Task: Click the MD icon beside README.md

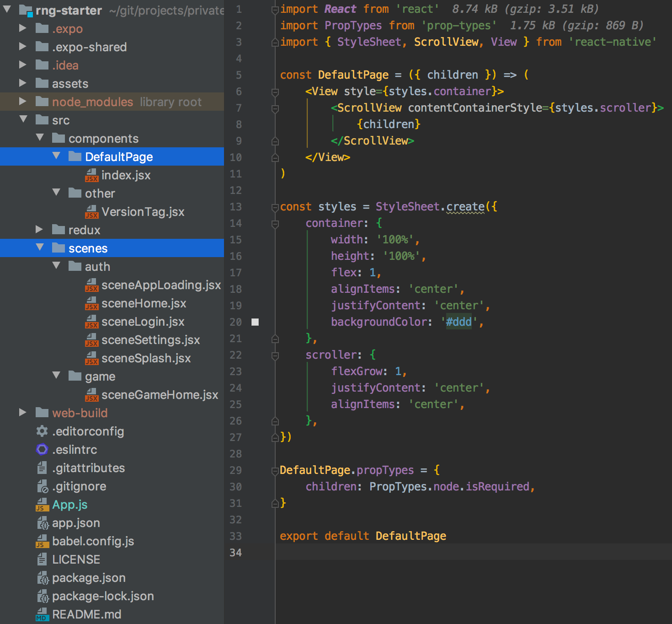Action: (x=42, y=614)
